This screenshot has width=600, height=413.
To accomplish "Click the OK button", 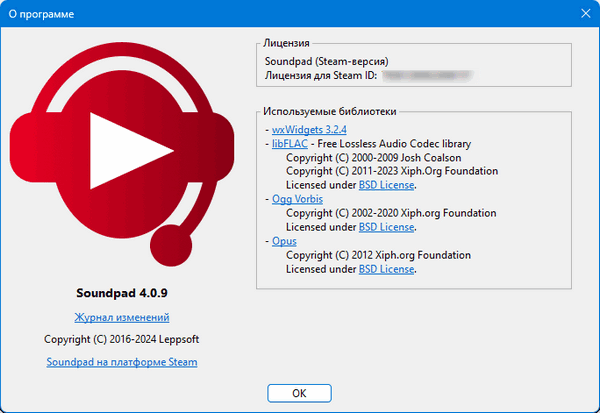I will point(299,393).
